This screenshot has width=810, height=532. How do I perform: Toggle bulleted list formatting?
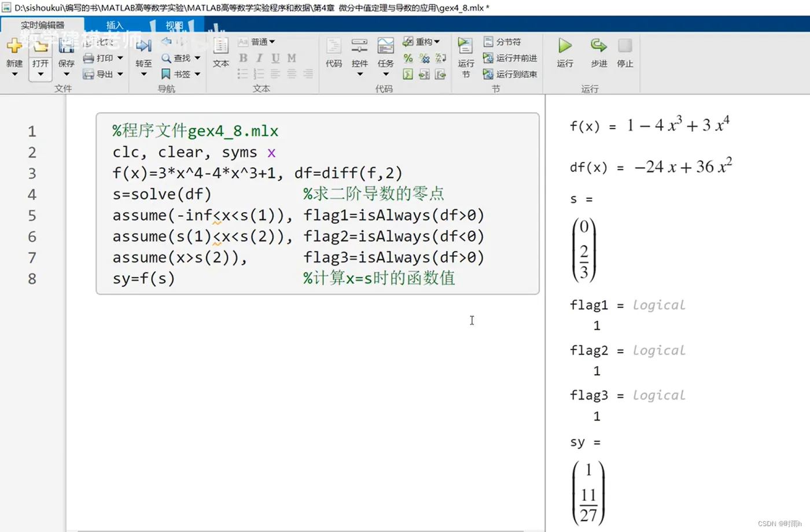(x=242, y=73)
